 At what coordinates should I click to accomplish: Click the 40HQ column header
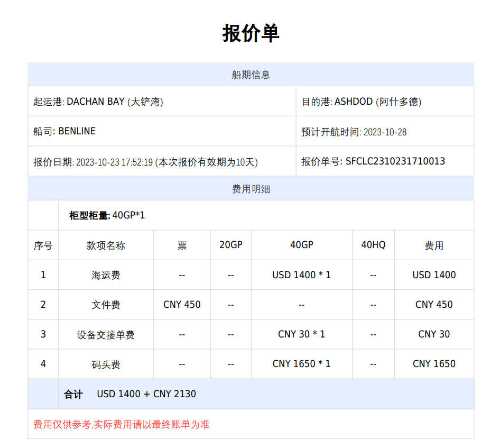click(373, 245)
